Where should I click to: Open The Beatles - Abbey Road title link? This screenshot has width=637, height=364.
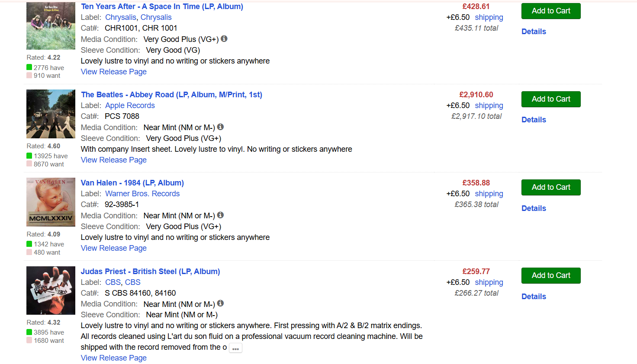pyautogui.click(x=171, y=95)
